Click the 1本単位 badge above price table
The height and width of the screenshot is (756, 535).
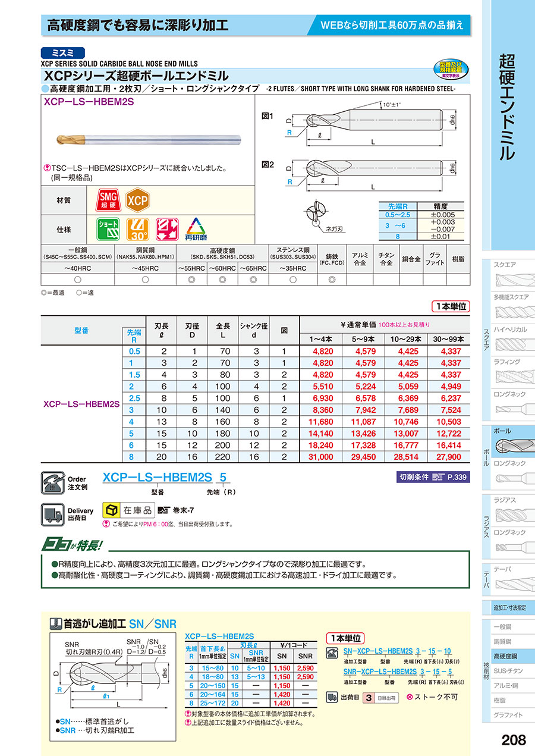coord(450,306)
